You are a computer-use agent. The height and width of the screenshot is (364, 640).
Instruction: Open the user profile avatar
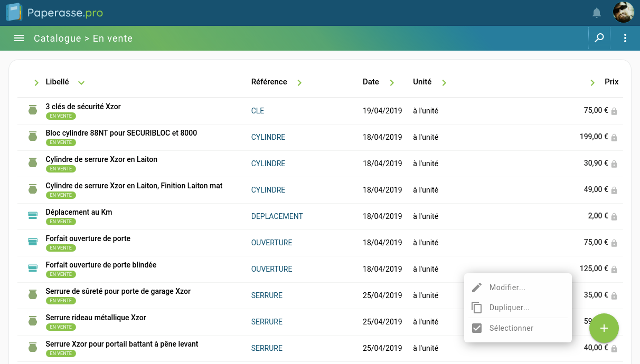coord(623,13)
